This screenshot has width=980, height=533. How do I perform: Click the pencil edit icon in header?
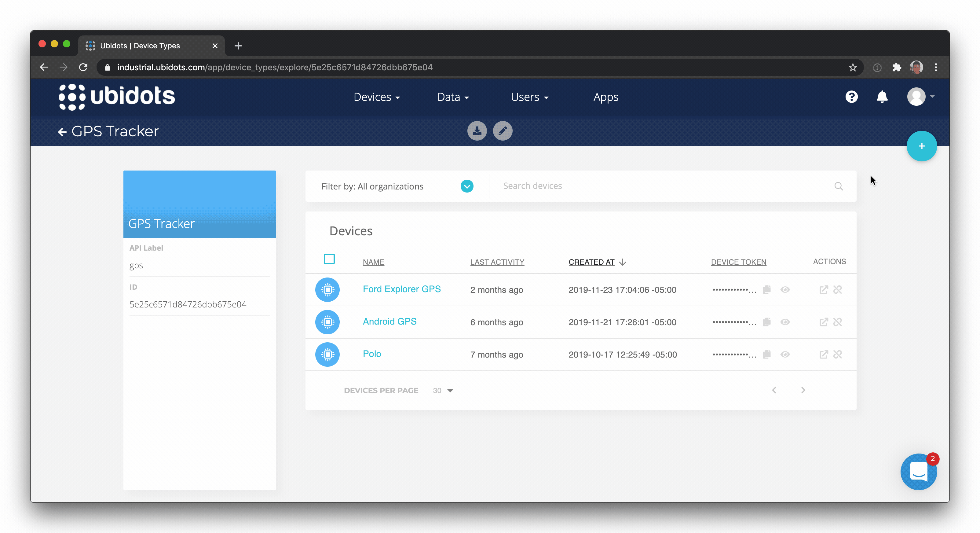coord(502,131)
